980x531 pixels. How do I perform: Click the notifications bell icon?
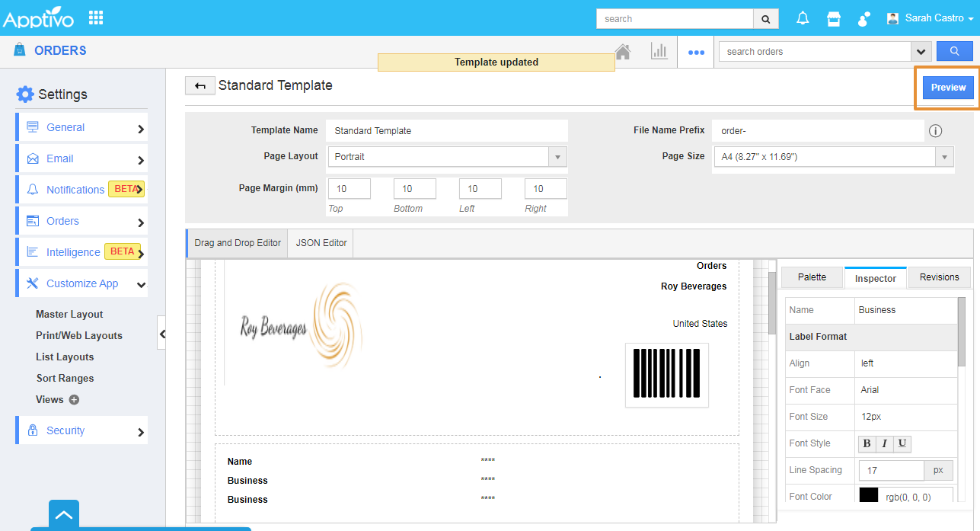point(803,18)
